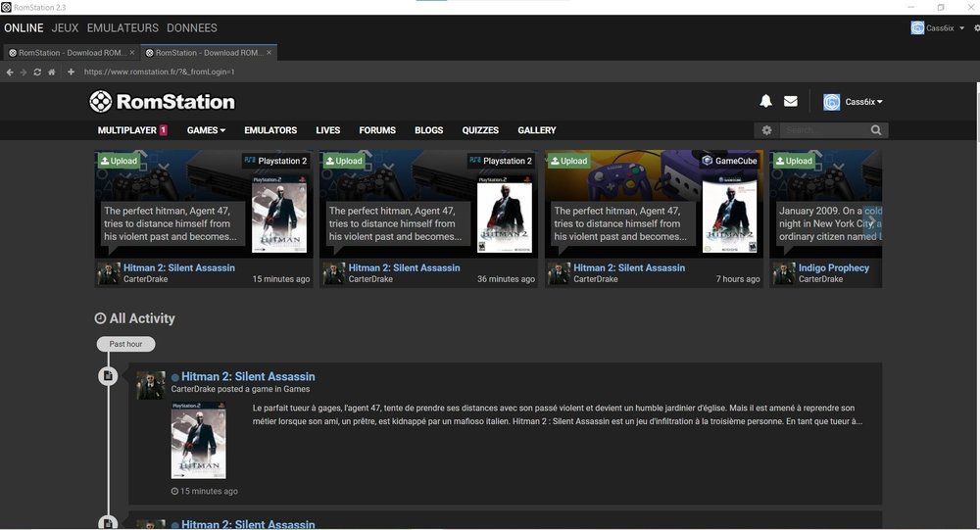Open the home page via house icon
The width and height of the screenshot is (980, 530).
click(52, 72)
